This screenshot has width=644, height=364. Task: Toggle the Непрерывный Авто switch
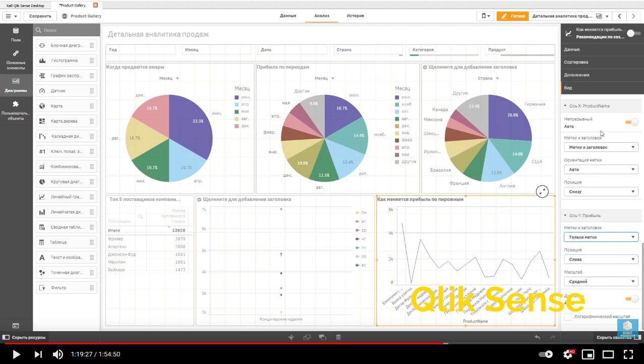[x=631, y=122]
